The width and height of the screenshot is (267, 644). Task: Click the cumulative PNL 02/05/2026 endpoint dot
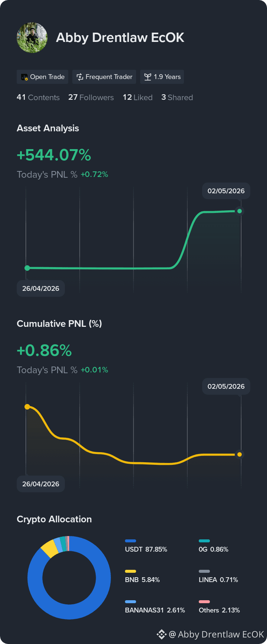240,454
